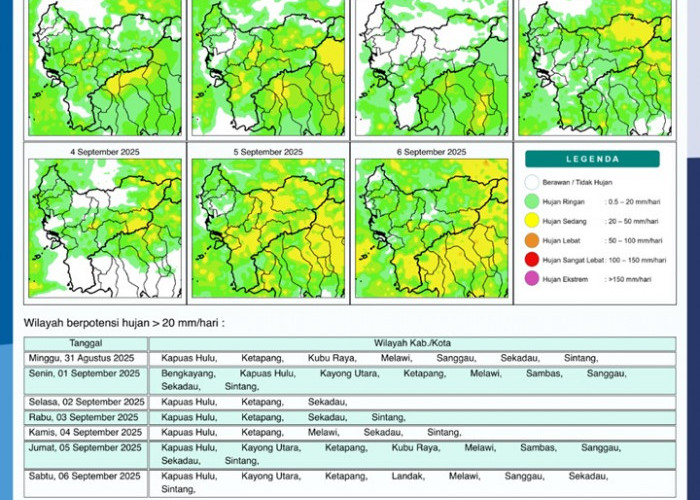Click the green Hujan Ringan legend circle
Screen dimensions: 700x500
click(532, 201)
